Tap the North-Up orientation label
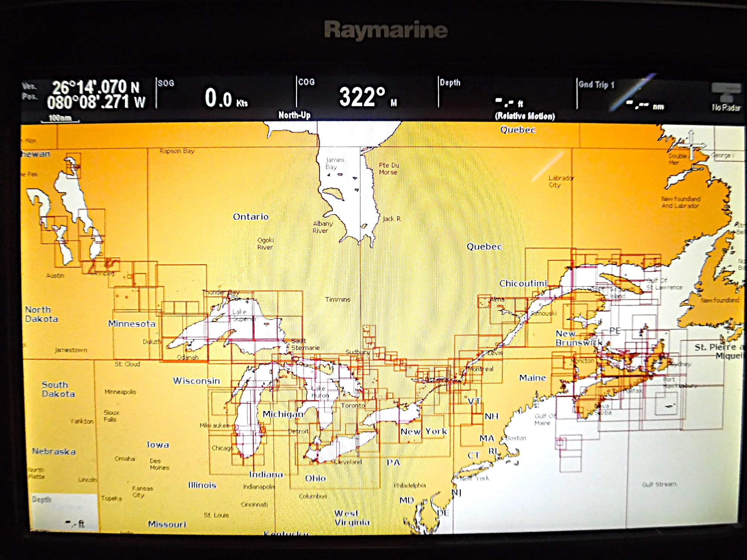Image resolution: width=747 pixels, height=560 pixels. [x=294, y=115]
